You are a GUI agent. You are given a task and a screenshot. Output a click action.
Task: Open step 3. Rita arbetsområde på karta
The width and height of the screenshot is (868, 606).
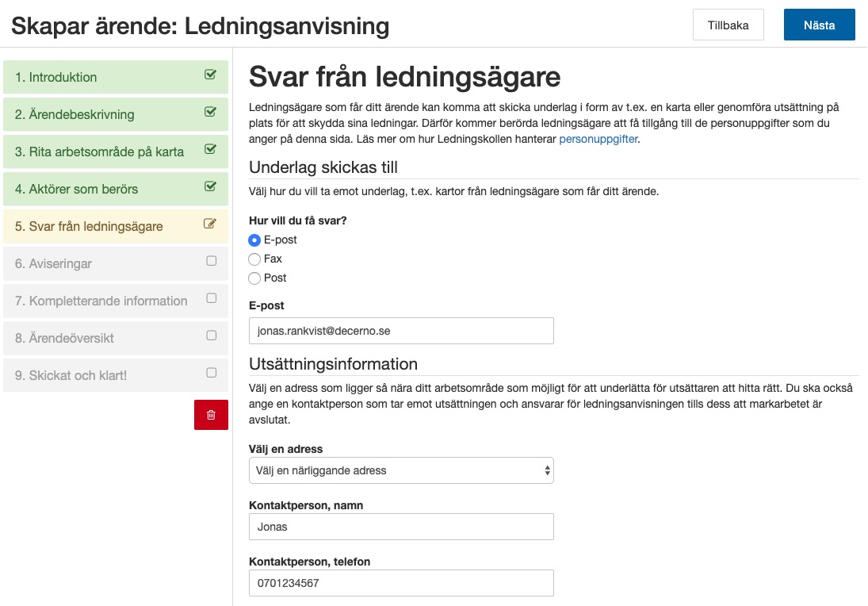pyautogui.click(x=116, y=151)
